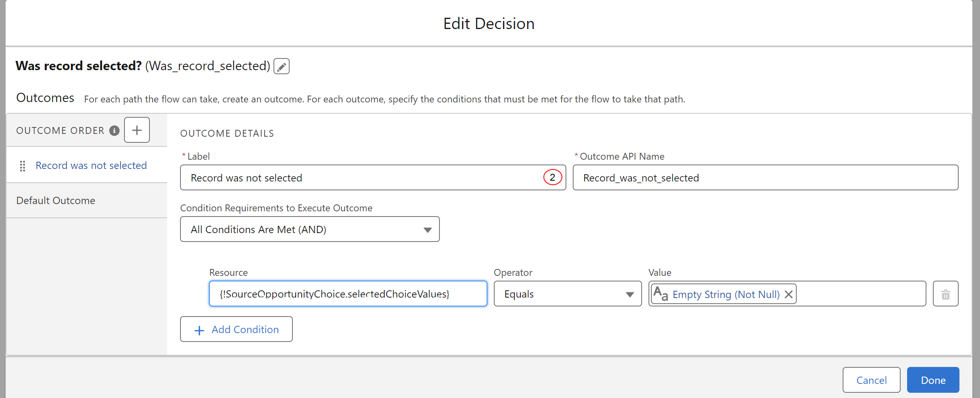Image resolution: width=980 pixels, height=398 pixels.
Task: Click the Empty String (Not Null) pill text
Action: pyautogui.click(x=726, y=294)
